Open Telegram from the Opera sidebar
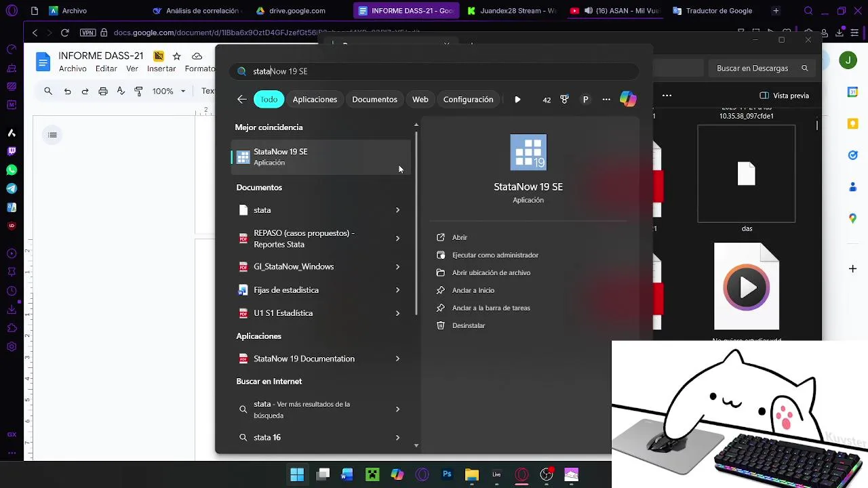Image resolution: width=868 pixels, height=488 pixels. (12, 188)
